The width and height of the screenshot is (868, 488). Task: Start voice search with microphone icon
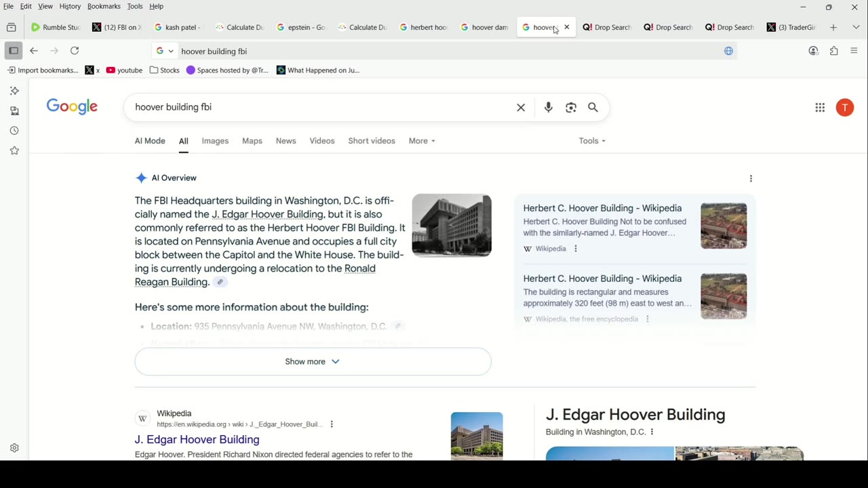(548, 107)
